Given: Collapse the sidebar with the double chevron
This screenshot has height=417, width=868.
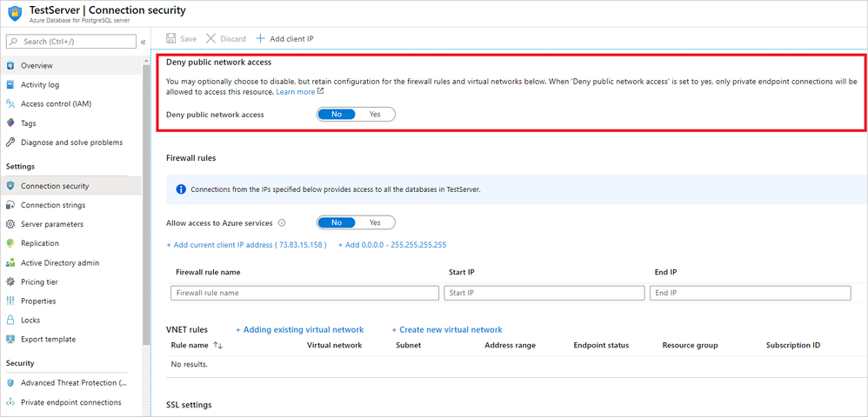Looking at the screenshot, I should (x=143, y=42).
